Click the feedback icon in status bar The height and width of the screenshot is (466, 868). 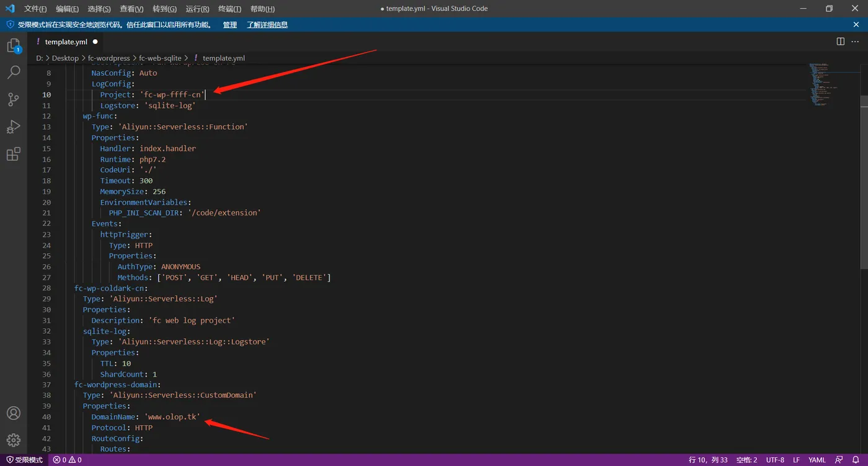[x=839, y=460]
